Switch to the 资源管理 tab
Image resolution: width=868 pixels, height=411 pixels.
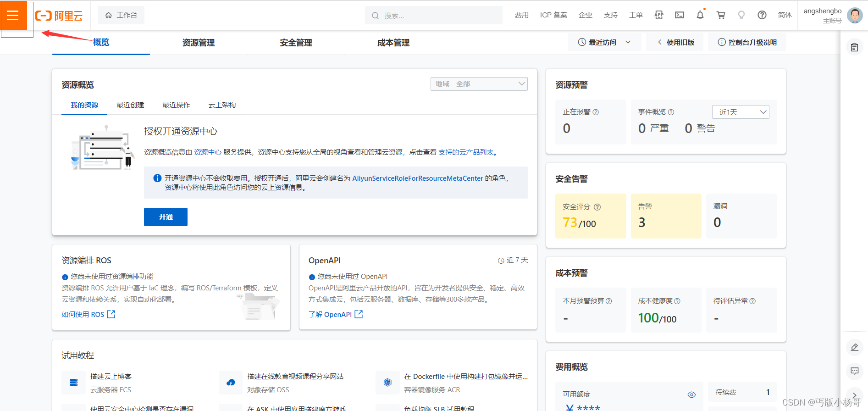coord(199,43)
